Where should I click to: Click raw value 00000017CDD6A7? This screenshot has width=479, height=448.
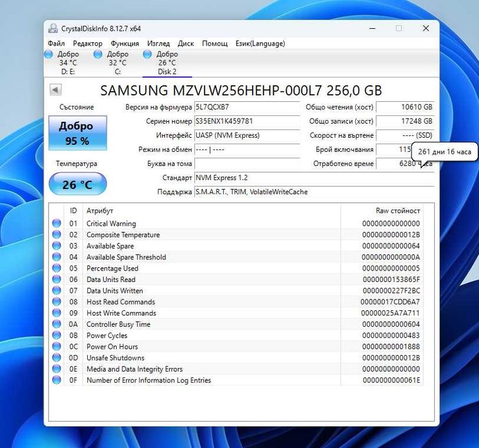pos(390,302)
